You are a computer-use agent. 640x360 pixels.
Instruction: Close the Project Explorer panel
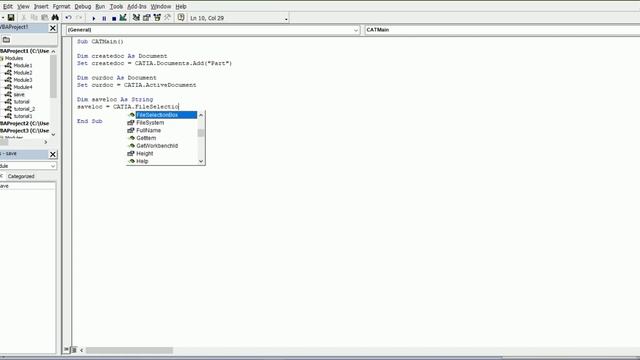[x=53, y=28]
